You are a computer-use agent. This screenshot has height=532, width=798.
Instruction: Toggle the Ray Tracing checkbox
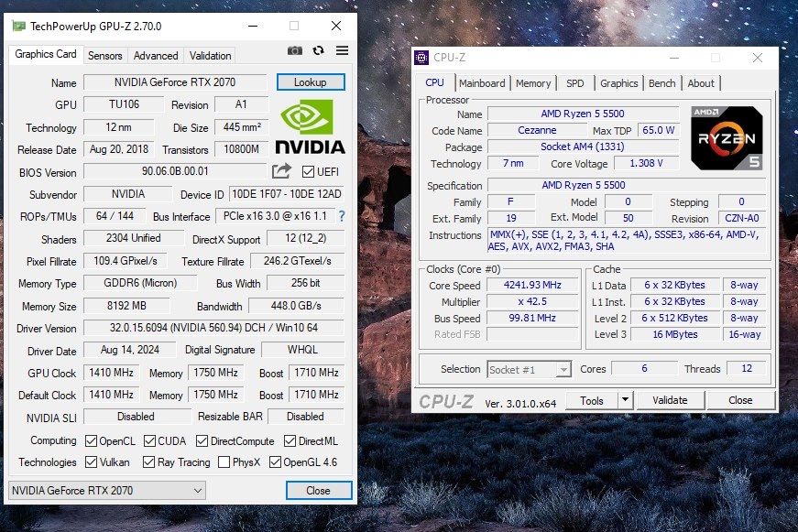pyautogui.click(x=148, y=461)
